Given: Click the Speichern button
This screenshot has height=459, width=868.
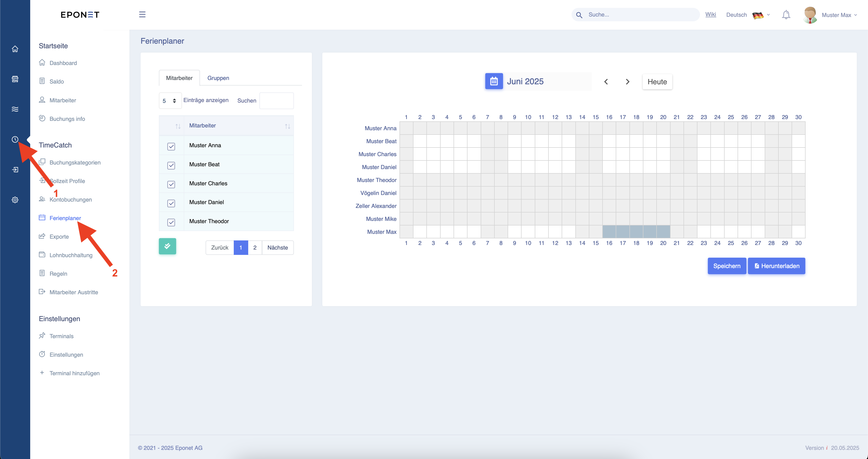Looking at the screenshot, I should coord(727,266).
